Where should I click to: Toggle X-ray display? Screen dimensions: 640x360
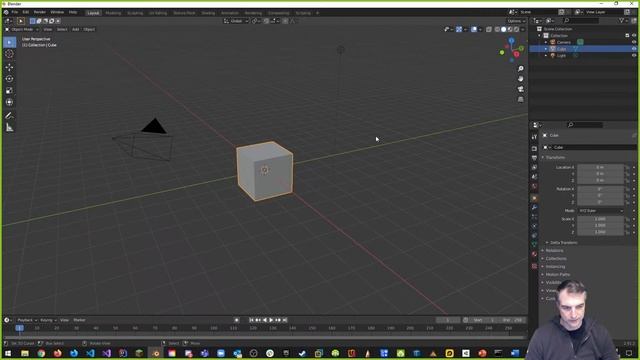click(x=489, y=29)
